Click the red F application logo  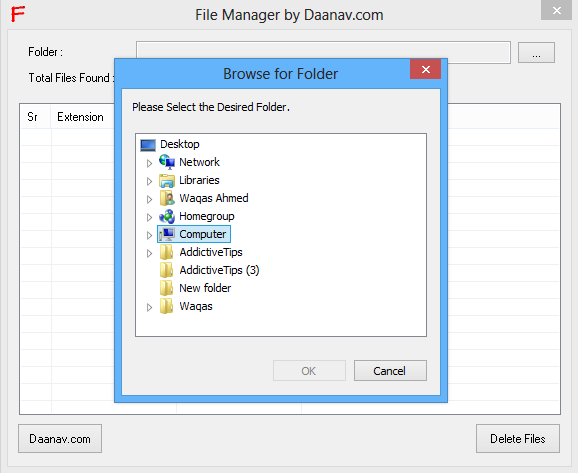pyautogui.click(x=18, y=14)
